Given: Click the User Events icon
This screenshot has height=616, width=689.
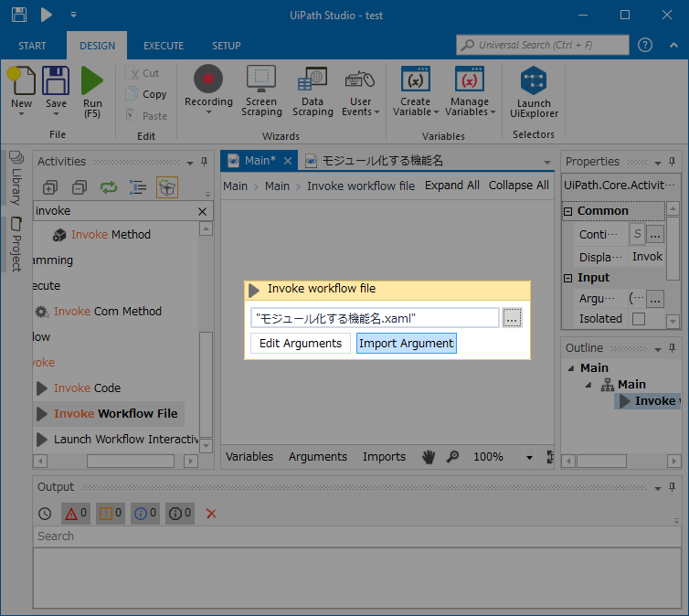Looking at the screenshot, I should pyautogui.click(x=360, y=80).
